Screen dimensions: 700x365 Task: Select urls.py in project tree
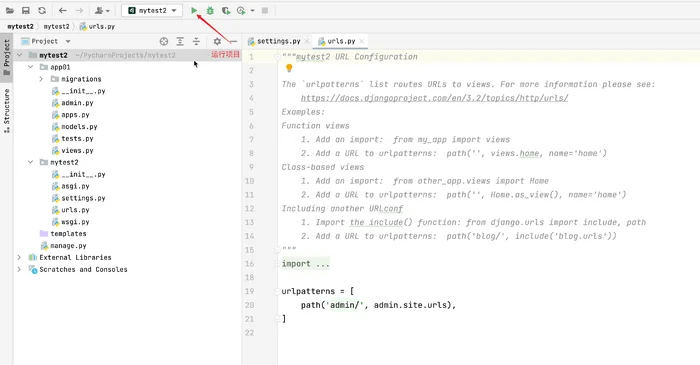pyautogui.click(x=71, y=210)
